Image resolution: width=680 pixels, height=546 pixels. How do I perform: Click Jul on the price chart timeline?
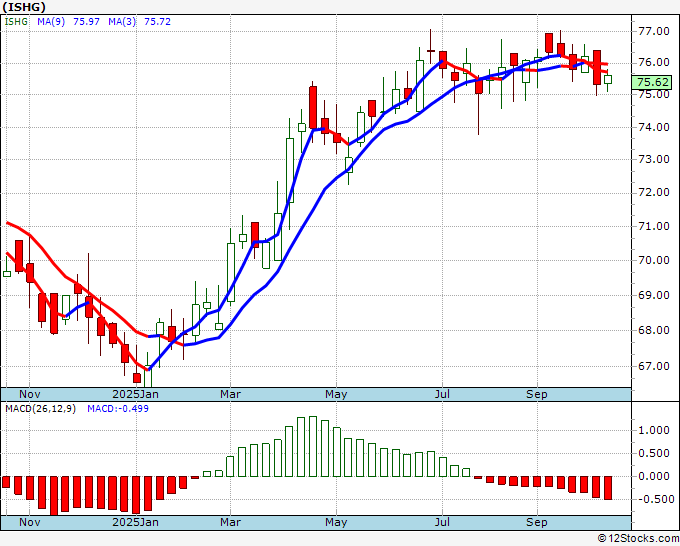(x=442, y=394)
